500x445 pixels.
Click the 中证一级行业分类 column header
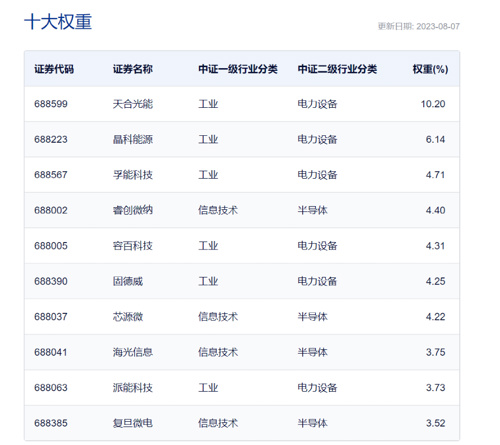click(238, 69)
